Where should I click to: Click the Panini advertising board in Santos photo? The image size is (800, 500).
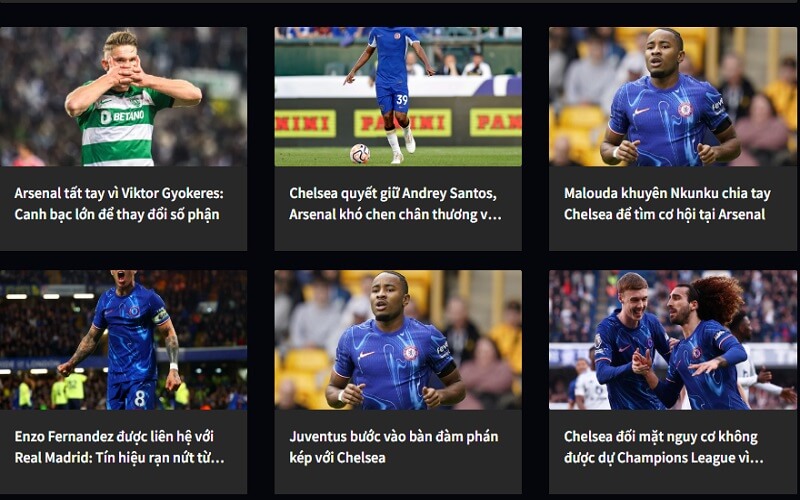coord(403,123)
